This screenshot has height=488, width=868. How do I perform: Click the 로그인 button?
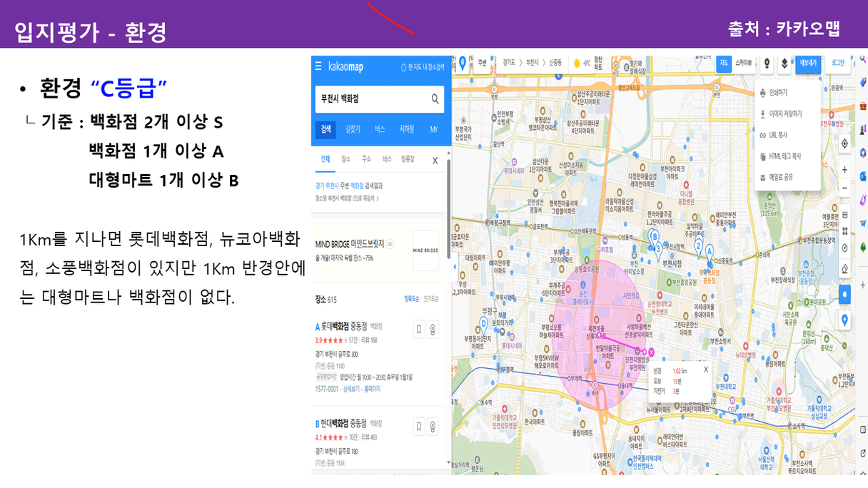839,63
